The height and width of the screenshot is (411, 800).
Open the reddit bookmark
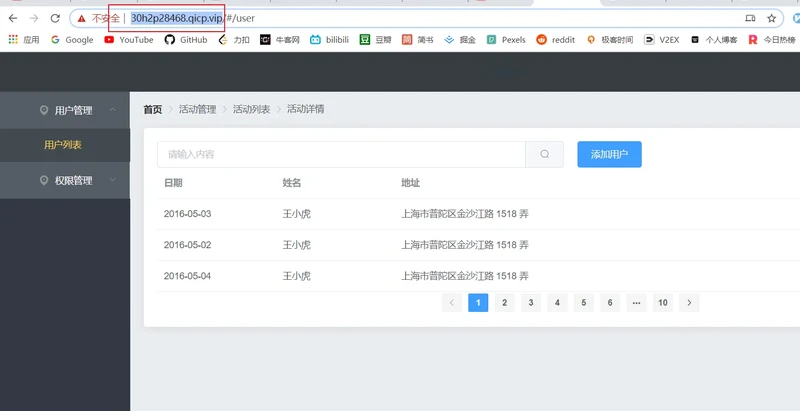click(556, 40)
